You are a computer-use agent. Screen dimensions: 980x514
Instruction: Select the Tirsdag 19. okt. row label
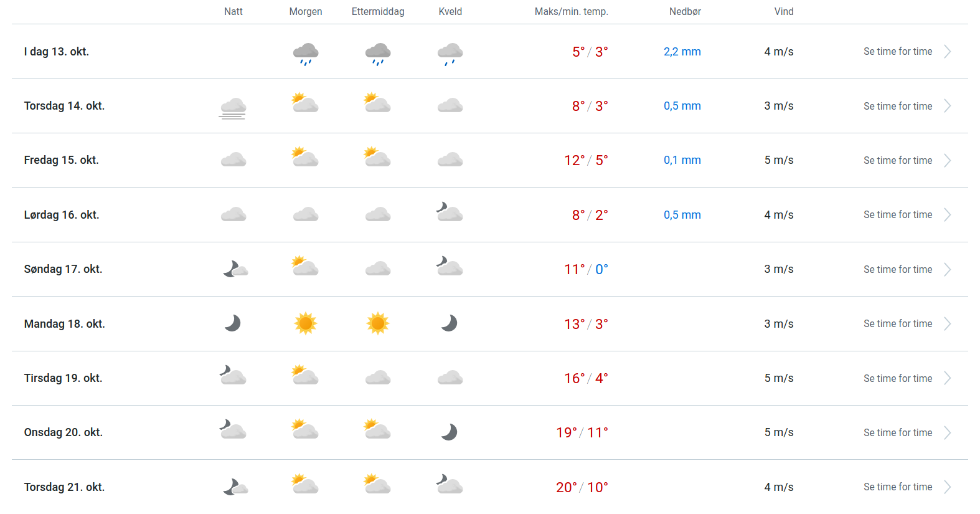pos(63,378)
